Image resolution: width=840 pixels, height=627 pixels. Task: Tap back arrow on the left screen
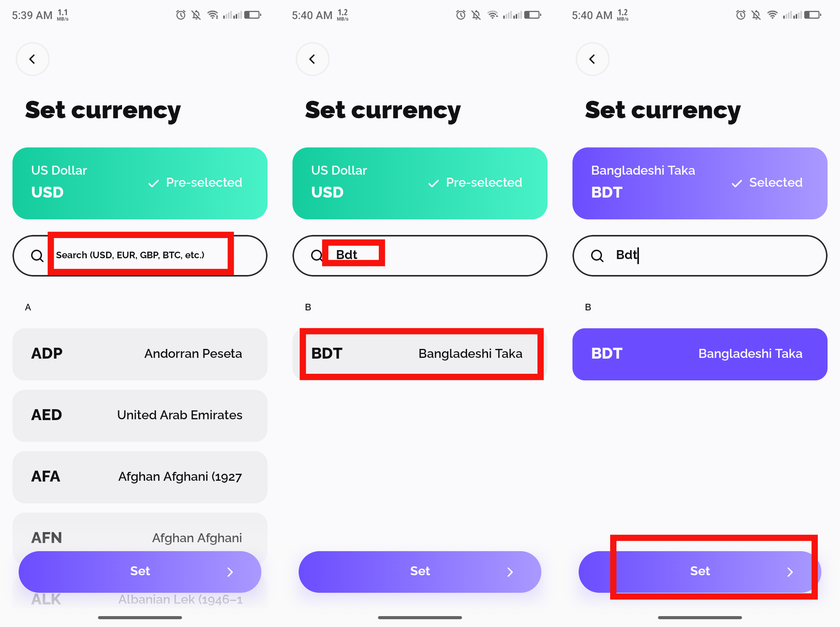(32, 59)
